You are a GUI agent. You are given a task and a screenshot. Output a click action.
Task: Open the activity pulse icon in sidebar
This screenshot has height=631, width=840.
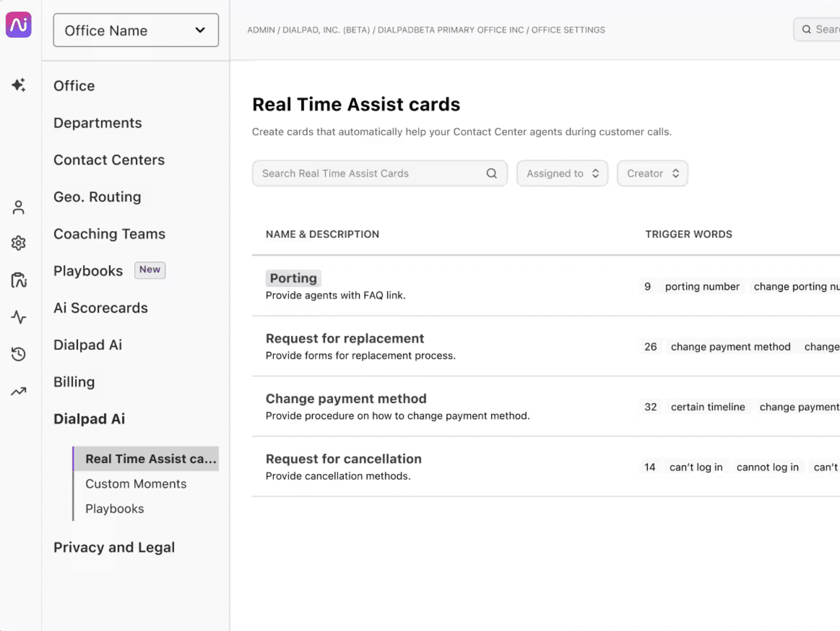19,317
